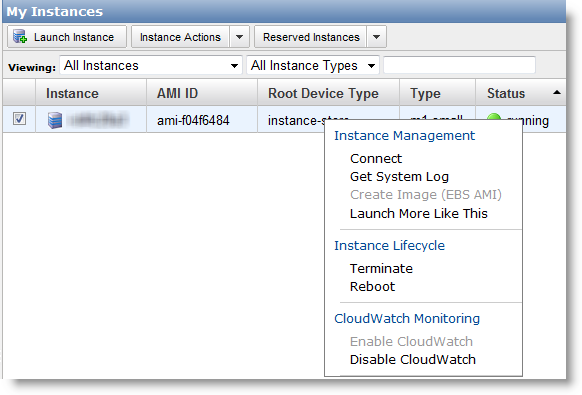This screenshot has width=582, height=395.
Task: Choose Launch More Like This
Action: (x=418, y=213)
